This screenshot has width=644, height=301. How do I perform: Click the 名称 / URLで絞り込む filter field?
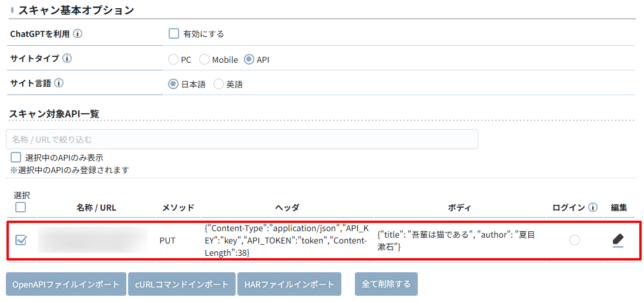[241, 139]
